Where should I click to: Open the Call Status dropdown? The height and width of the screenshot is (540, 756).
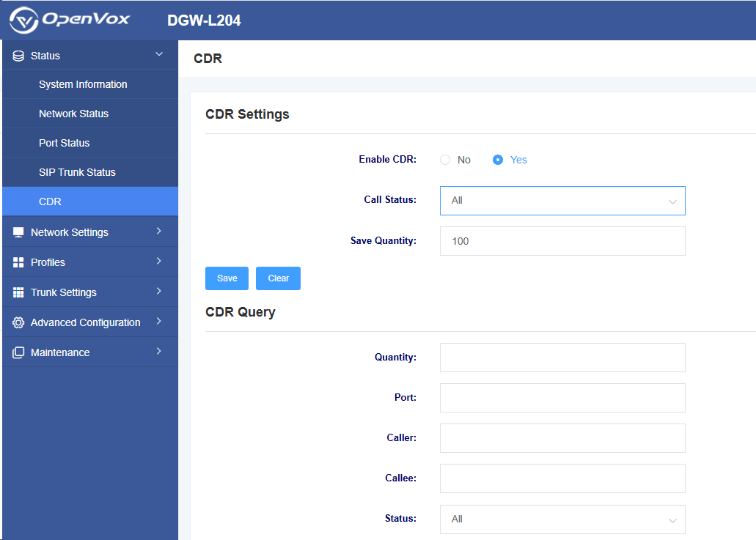coord(562,200)
